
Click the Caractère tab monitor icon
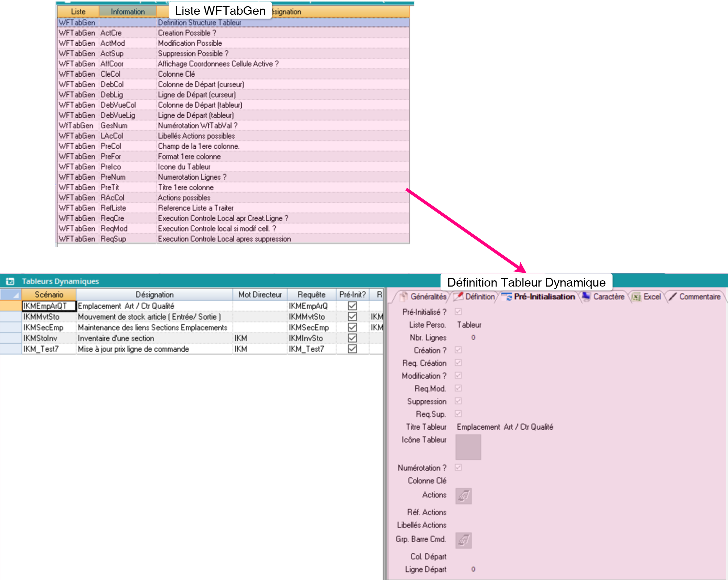pos(586,297)
